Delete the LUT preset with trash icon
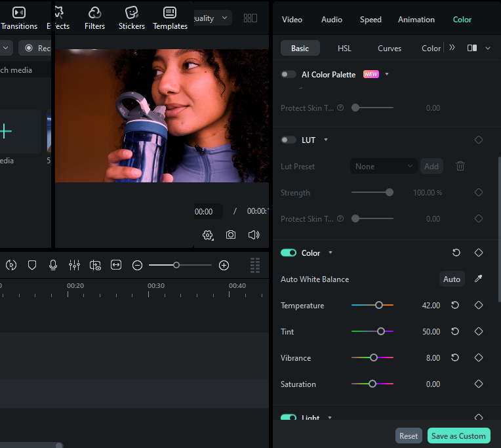This screenshot has height=448, width=501. (460, 166)
